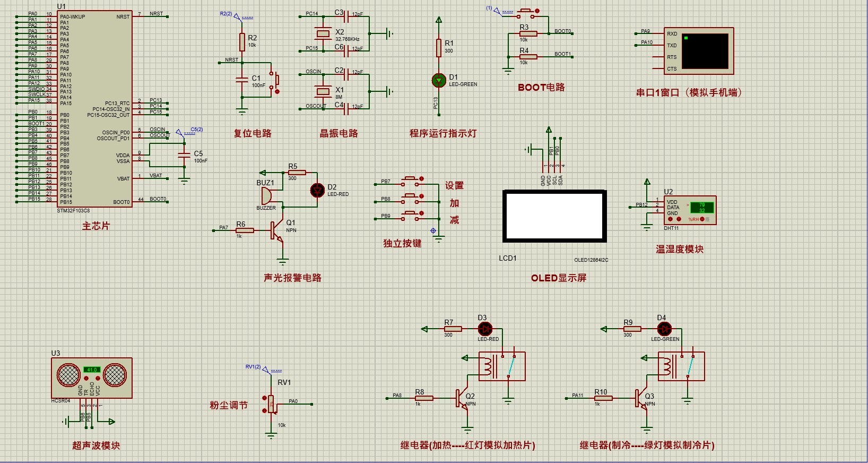Click the 声光报警电路 label
The width and height of the screenshot is (868, 463).
292,278
